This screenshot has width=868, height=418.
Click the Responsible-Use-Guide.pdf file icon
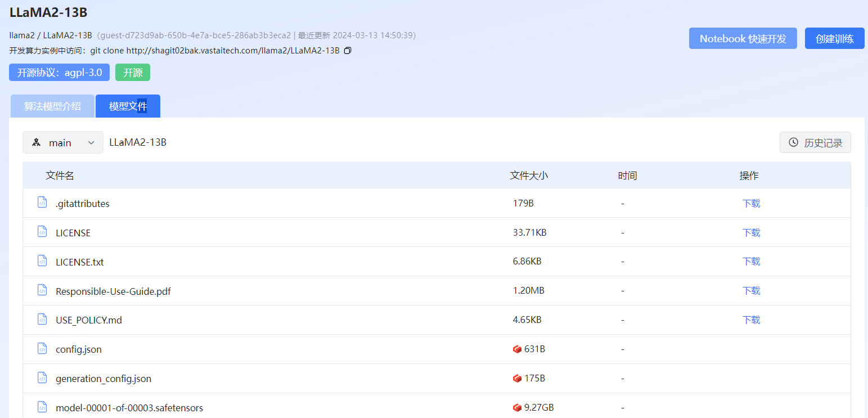tap(42, 290)
